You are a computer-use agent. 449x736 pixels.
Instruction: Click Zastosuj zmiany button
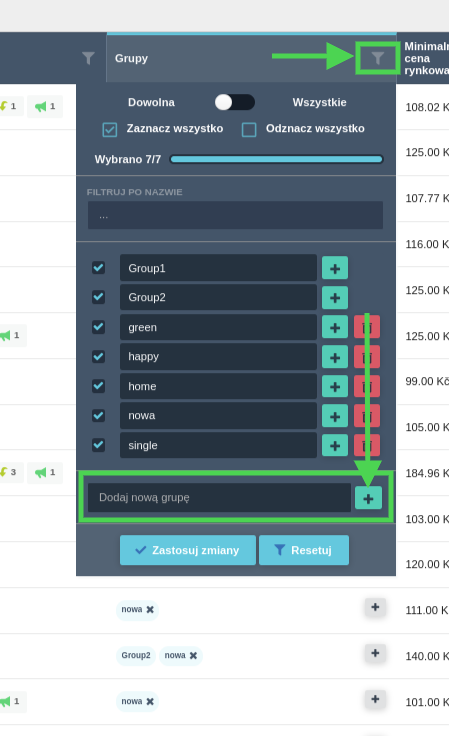pos(188,550)
